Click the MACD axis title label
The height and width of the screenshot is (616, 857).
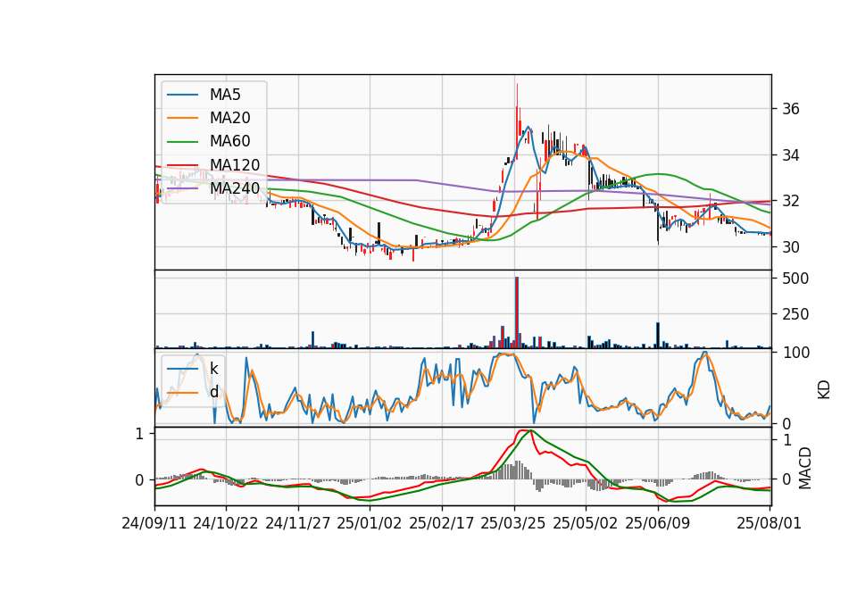pyautogui.click(x=805, y=468)
